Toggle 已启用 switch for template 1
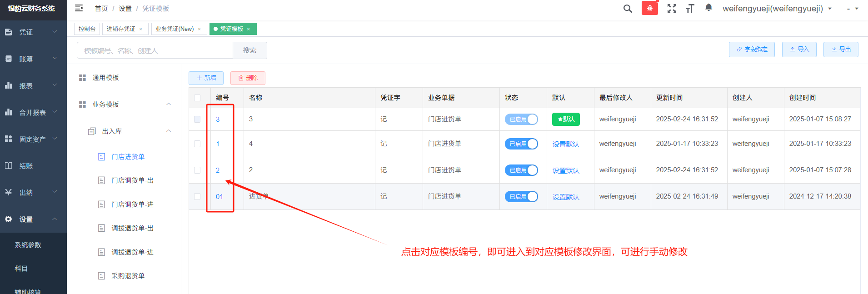 (x=521, y=144)
